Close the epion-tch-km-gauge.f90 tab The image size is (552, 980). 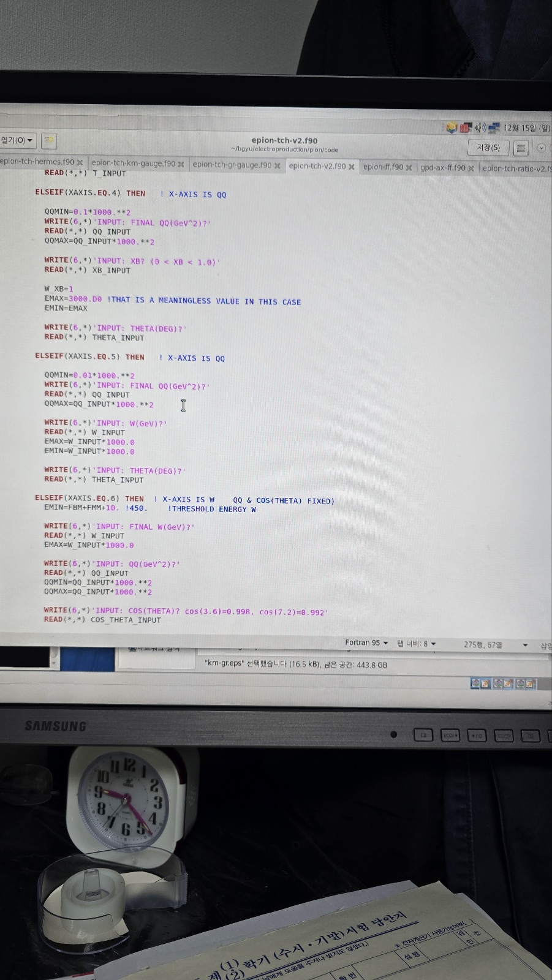[x=181, y=164]
